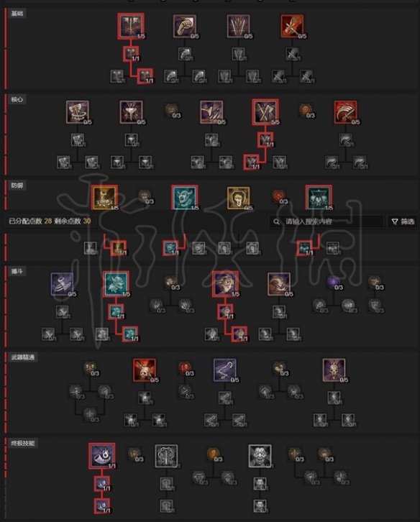Select the chain hook skill in 武器精通
420x522 pixels.
tap(225, 370)
